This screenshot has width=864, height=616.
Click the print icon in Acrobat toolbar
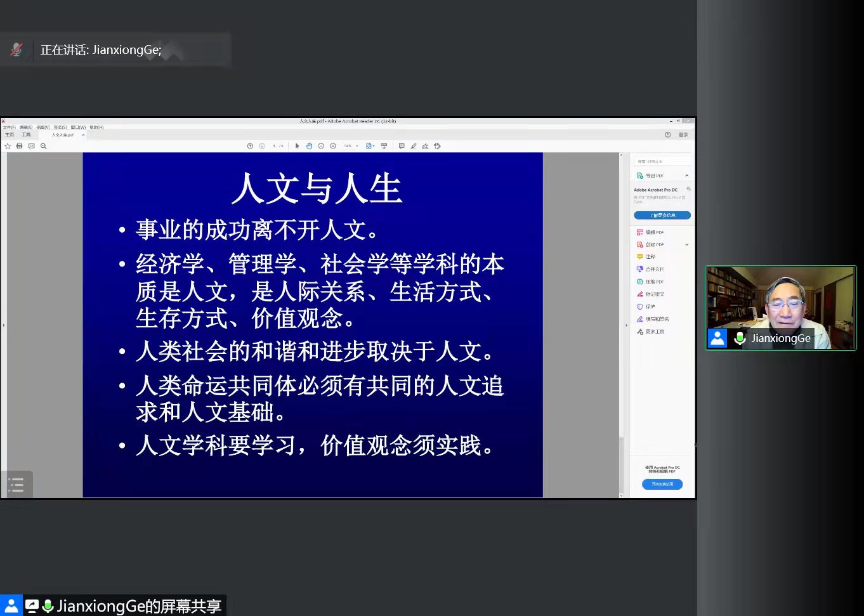click(19, 146)
